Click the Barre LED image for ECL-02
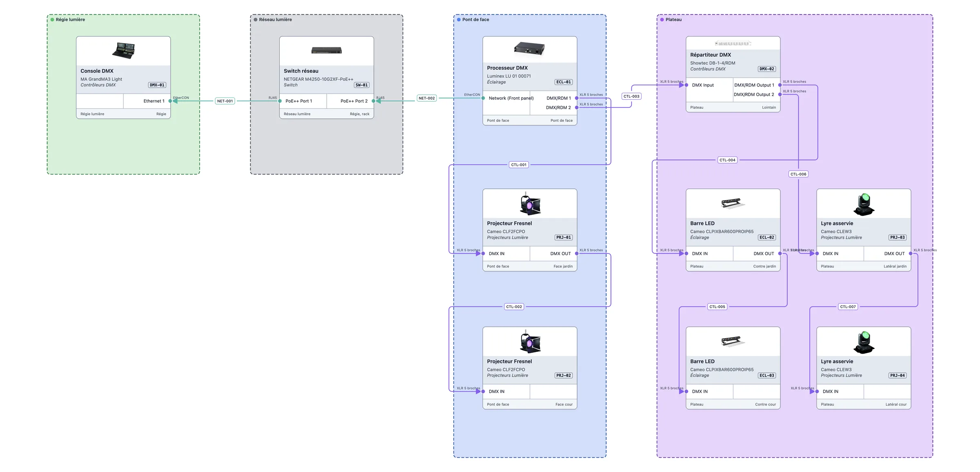The width and height of the screenshot is (980, 472). coord(733,203)
